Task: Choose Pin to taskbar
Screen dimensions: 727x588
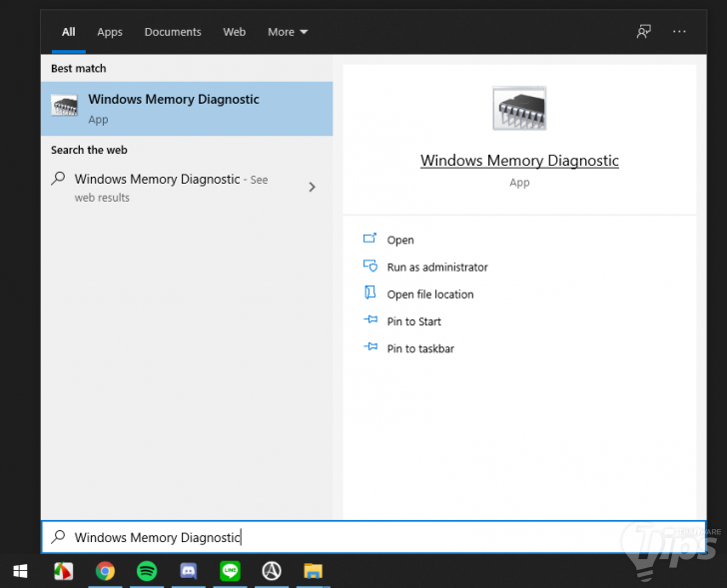Action: 420,348
